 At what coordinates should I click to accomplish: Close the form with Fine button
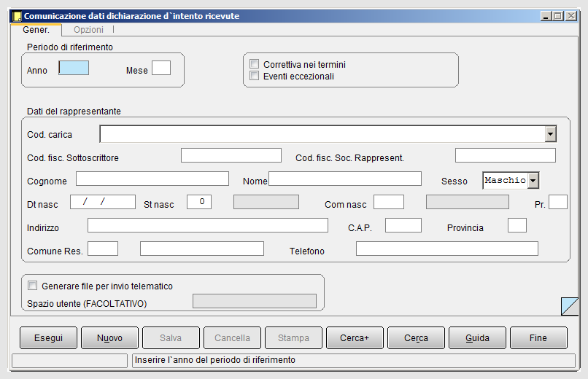point(538,337)
